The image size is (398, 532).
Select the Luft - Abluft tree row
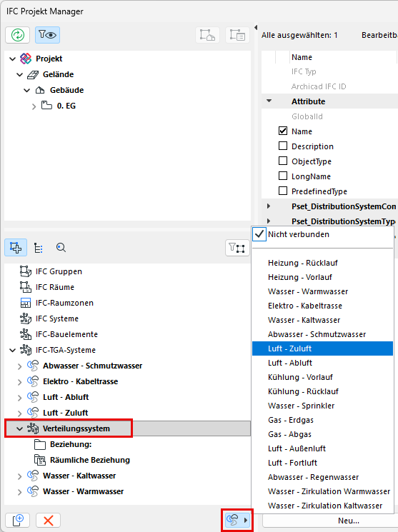point(127,397)
